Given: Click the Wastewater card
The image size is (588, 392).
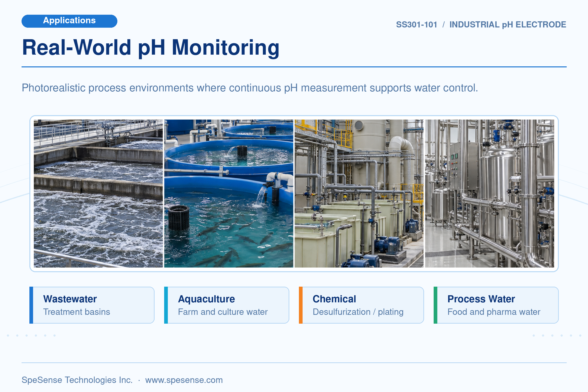Looking at the screenshot, I should click(92, 305).
